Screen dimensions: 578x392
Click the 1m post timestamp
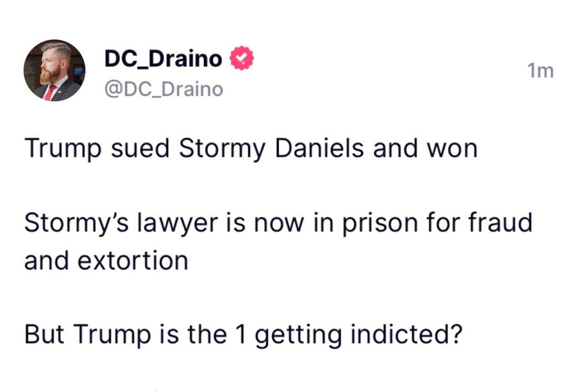coord(540,70)
